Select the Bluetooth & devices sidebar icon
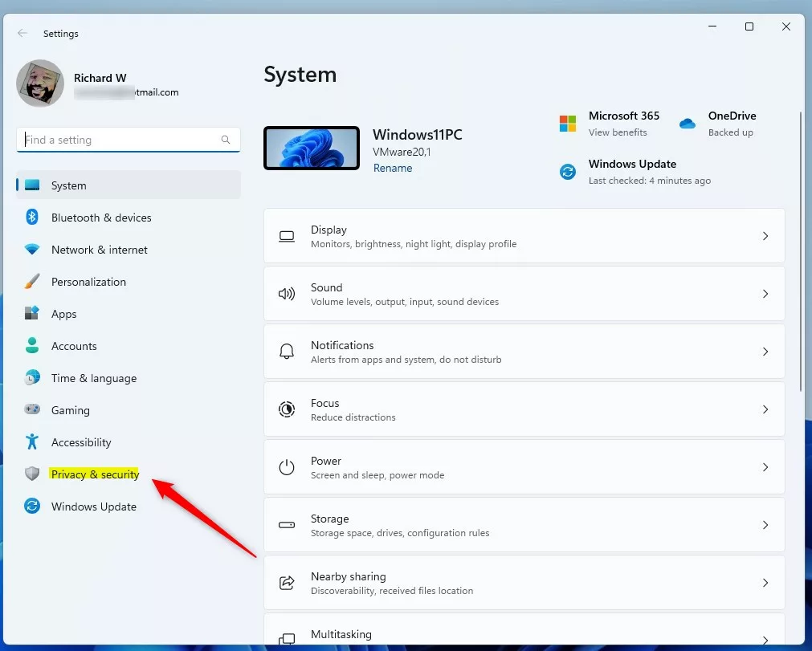The image size is (812, 651). 31,218
